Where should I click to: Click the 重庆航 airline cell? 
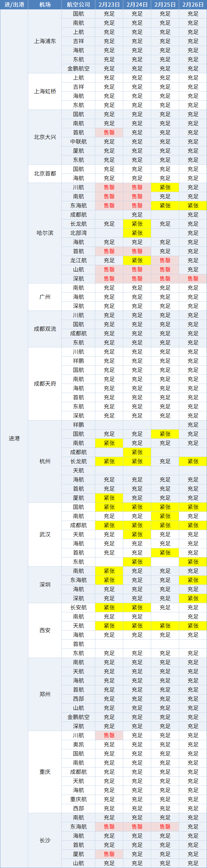click(78, 799)
